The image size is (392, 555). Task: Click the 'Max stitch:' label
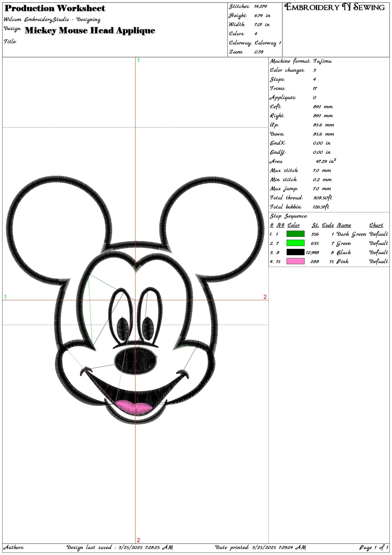click(284, 170)
